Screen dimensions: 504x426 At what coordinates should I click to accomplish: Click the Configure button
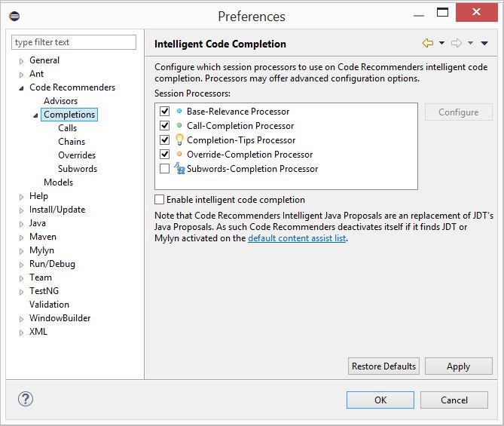pyautogui.click(x=459, y=112)
